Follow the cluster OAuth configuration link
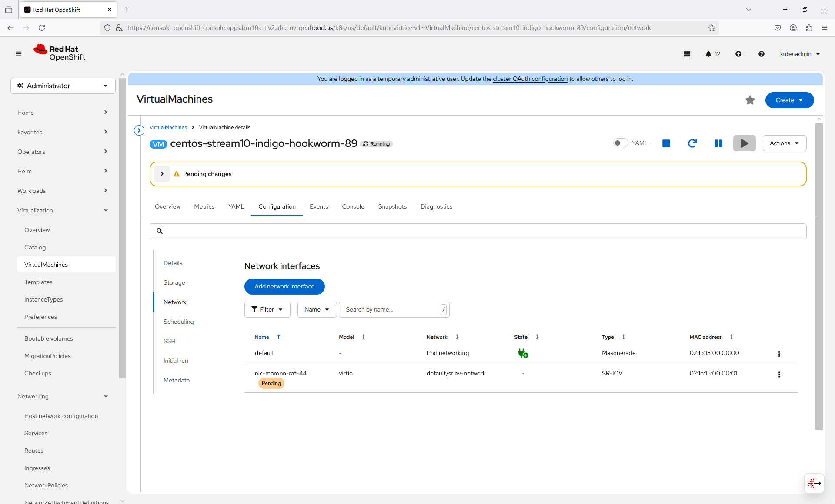The height and width of the screenshot is (504, 835). click(x=530, y=79)
